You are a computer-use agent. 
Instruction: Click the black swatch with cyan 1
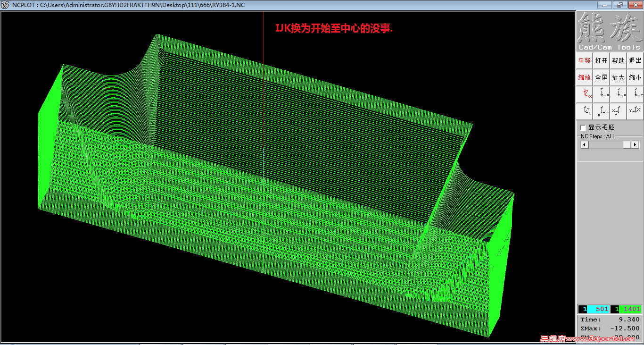(x=583, y=309)
